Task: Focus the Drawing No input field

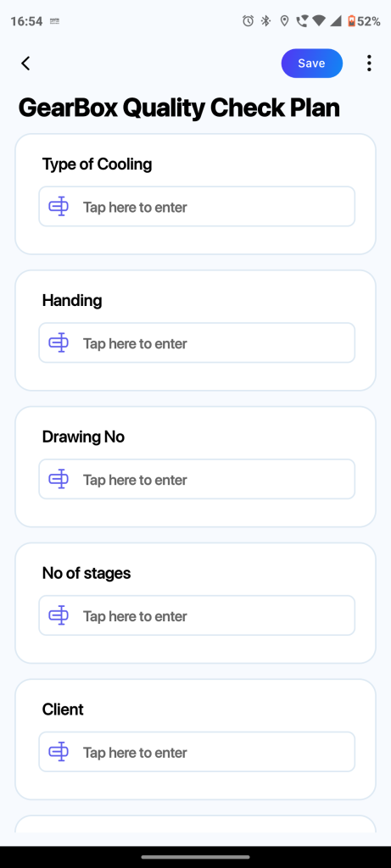Action: 197,479
